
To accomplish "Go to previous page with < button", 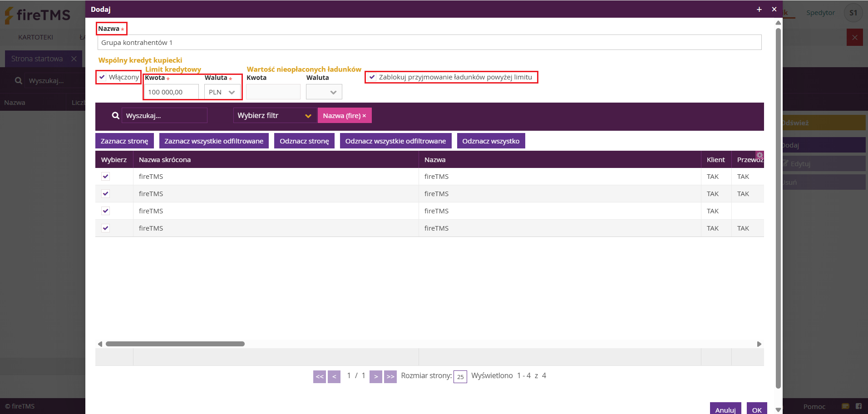I will [334, 376].
